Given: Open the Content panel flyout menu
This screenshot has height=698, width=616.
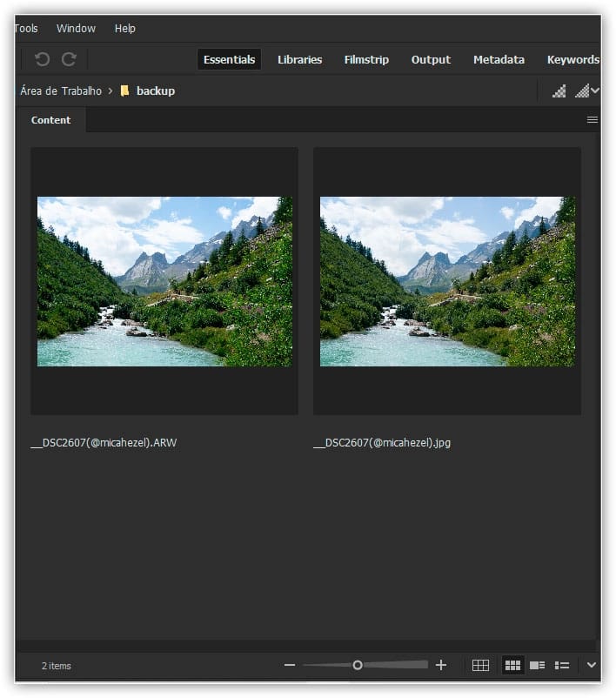Looking at the screenshot, I should click(x=592, y=120).
